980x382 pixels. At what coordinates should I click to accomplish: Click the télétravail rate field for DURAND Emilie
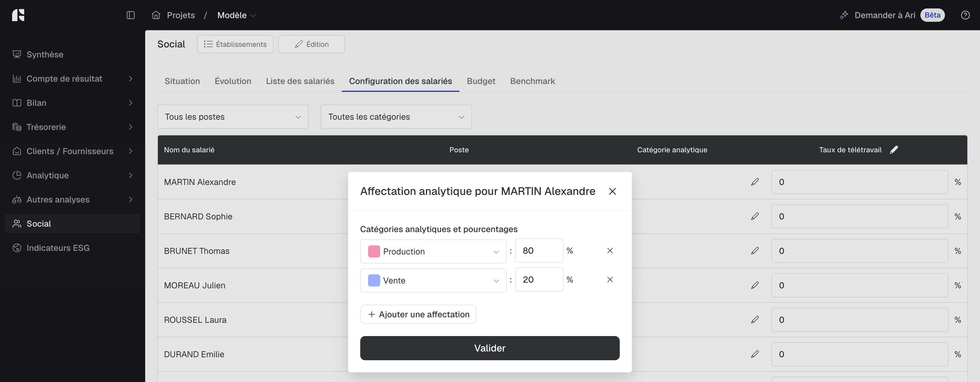pos(859,354)
